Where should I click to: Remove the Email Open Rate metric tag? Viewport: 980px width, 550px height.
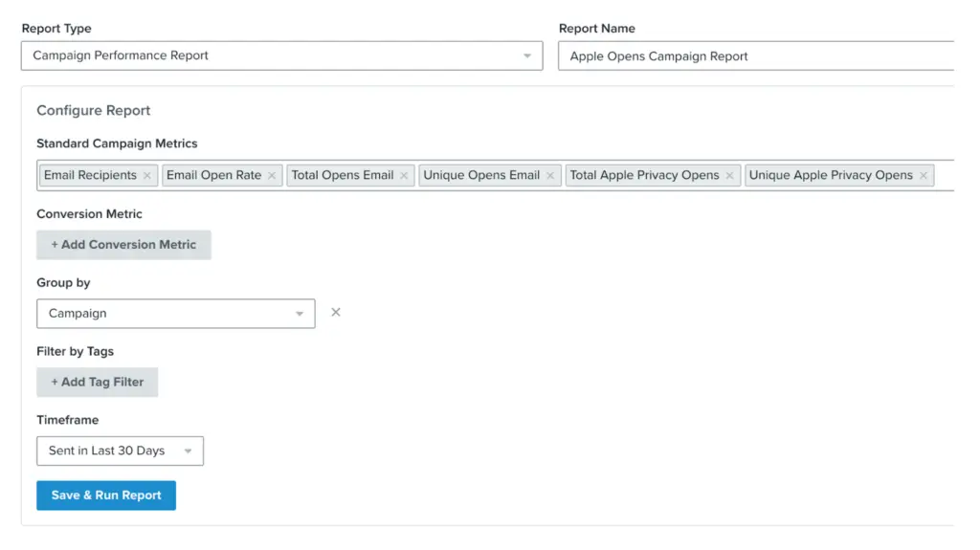(x=272, y=176)
